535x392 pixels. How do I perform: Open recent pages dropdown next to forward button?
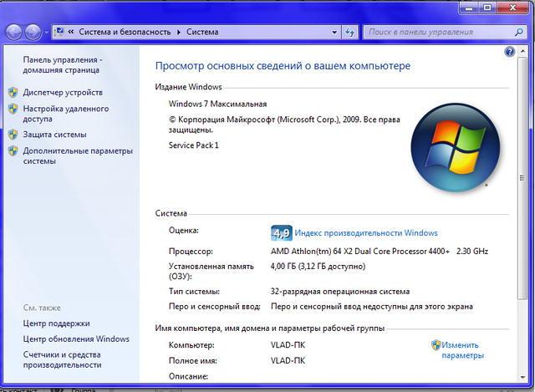coord(47,33)
